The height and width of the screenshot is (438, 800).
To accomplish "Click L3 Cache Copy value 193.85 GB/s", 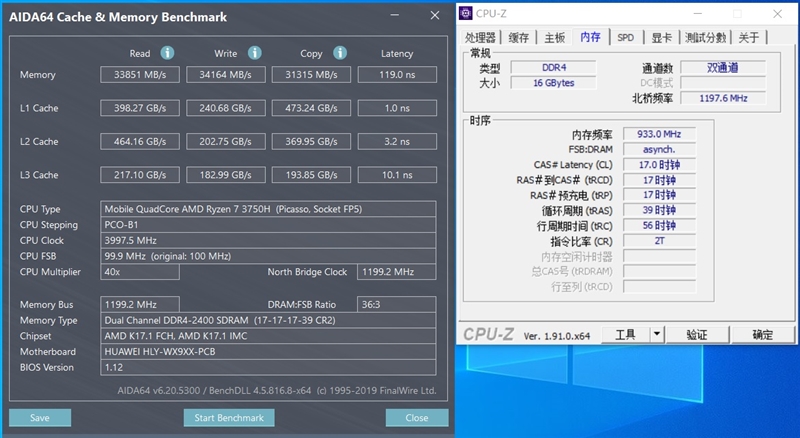I will [311, 175].
